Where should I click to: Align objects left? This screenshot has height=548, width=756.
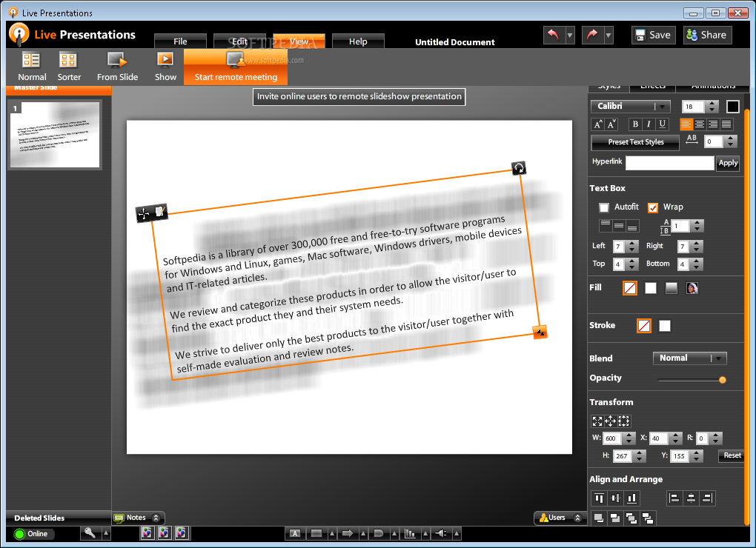coord(675,498)
